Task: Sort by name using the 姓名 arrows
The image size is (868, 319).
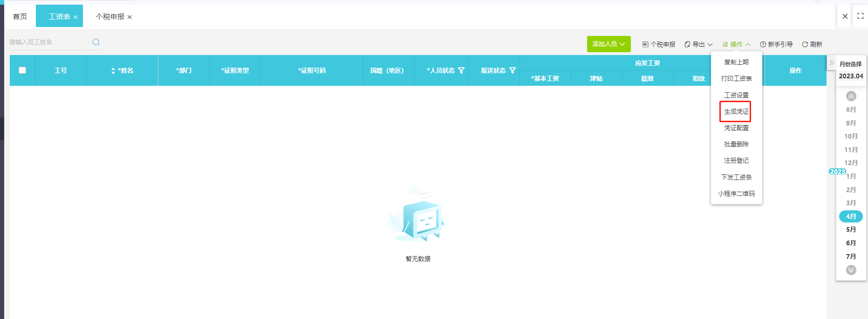Action: (x=113, y=70)
